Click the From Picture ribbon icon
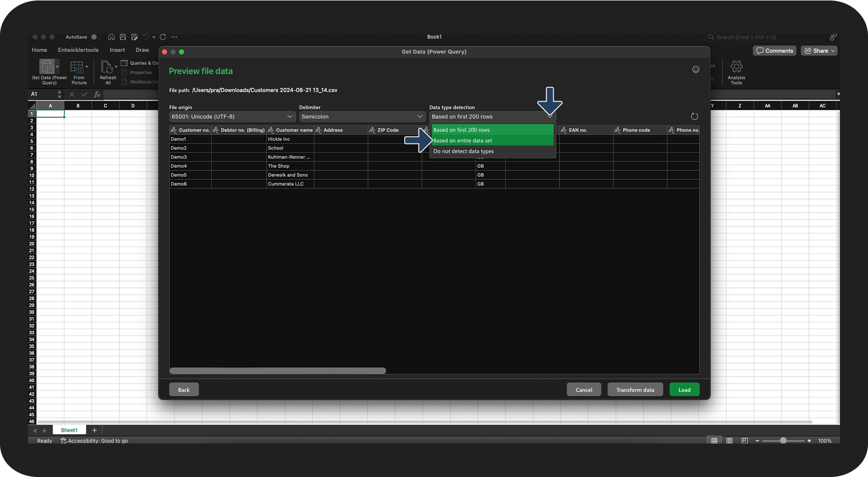 click(x=77, y=67)
